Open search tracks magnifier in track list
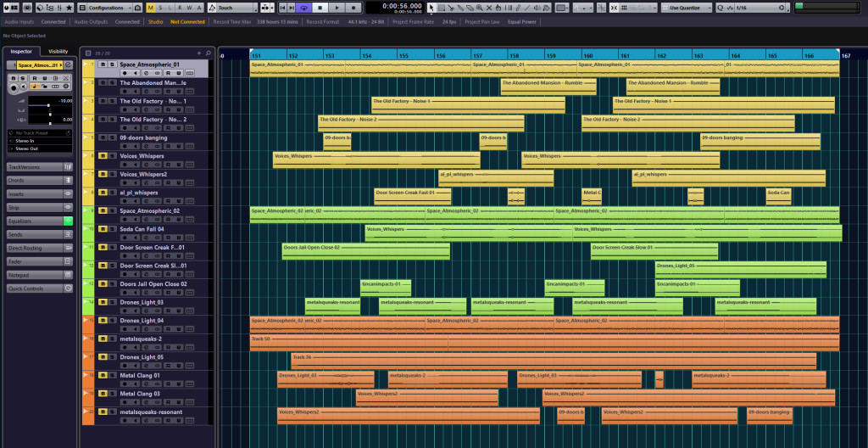 pos(209,53)
